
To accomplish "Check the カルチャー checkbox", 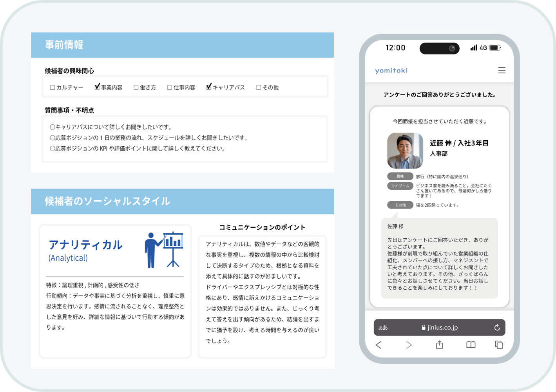I will pyautogui.click(x=53, y=87).
